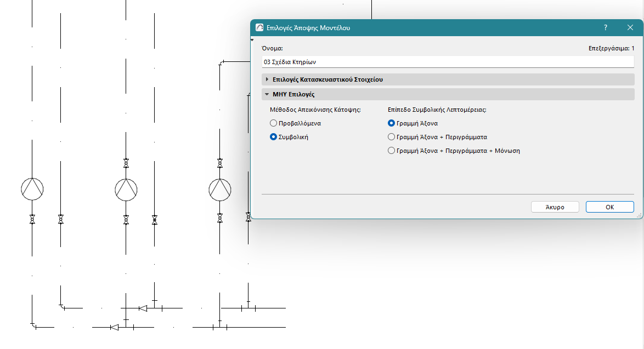Click the Όνομα field with 03 Σχέδια Κτηρίων

tap(448, 62)
